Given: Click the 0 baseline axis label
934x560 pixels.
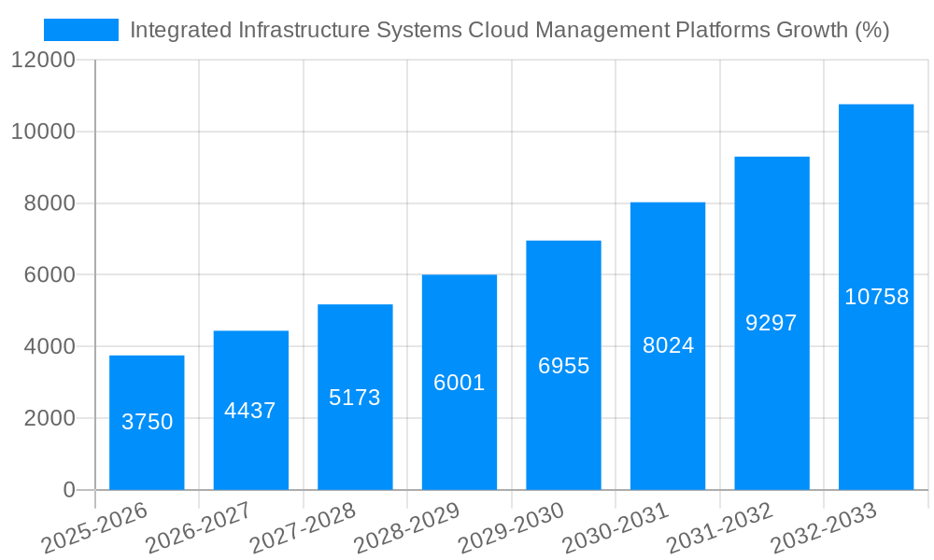Looking at the screenshot, I should click(70, 488).
